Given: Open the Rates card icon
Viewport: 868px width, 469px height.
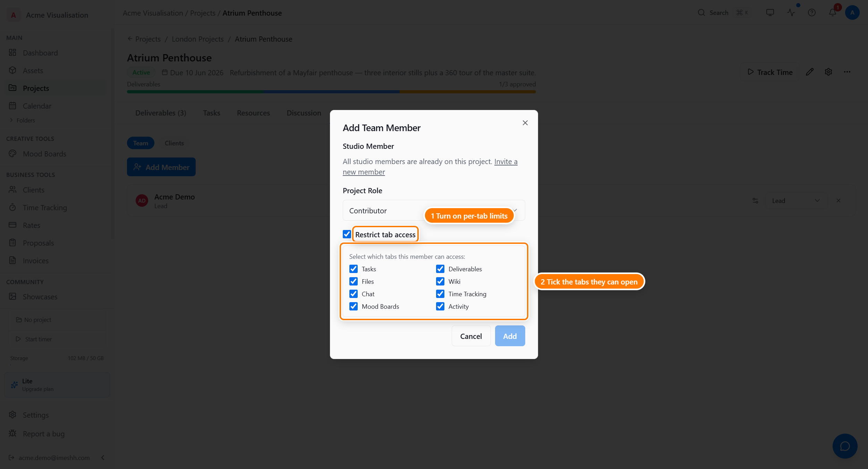Looking at the screenshot, I should point(12,225).
